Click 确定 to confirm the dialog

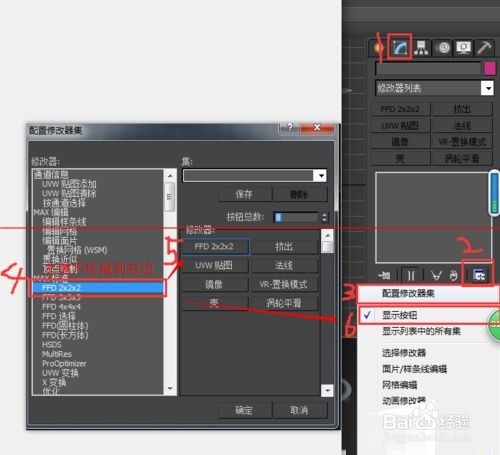244,410
